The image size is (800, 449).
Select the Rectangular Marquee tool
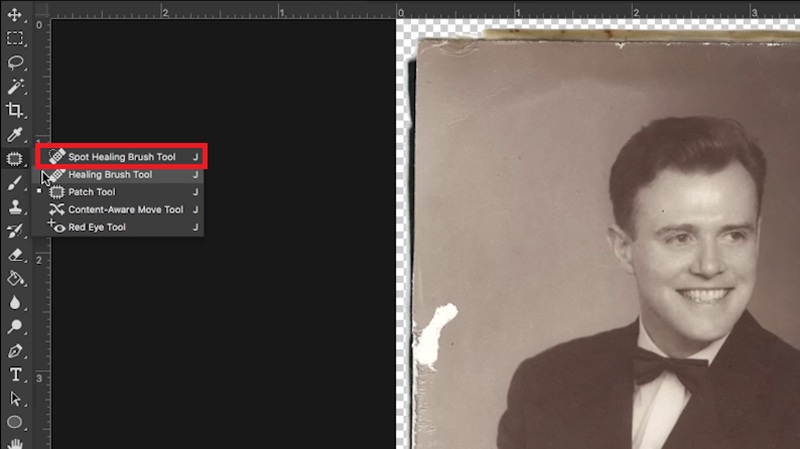15,39
